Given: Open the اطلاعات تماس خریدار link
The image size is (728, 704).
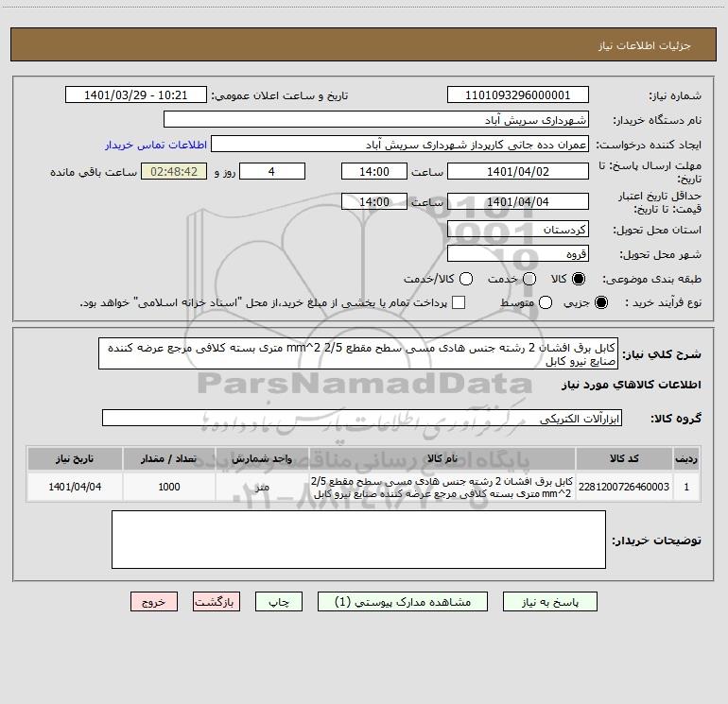Looking at the screenshot, I should pyautogui.click(x=156, y=145).
